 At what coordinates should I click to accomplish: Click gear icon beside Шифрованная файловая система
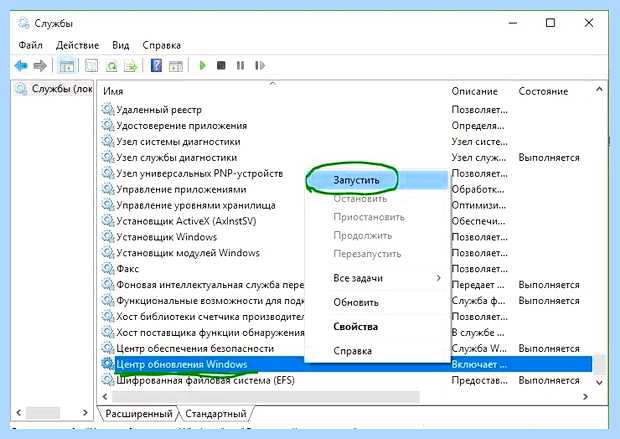[x=108, y=380]
